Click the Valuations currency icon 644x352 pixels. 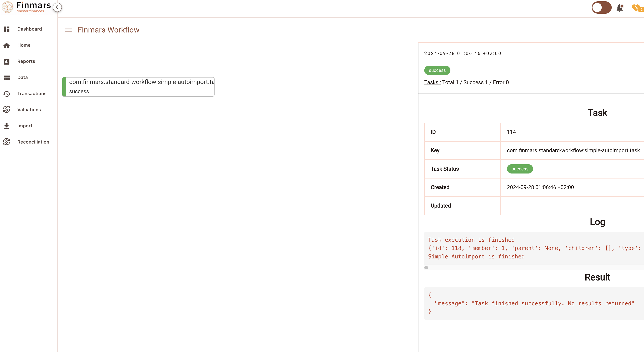[x=7, y=109]
